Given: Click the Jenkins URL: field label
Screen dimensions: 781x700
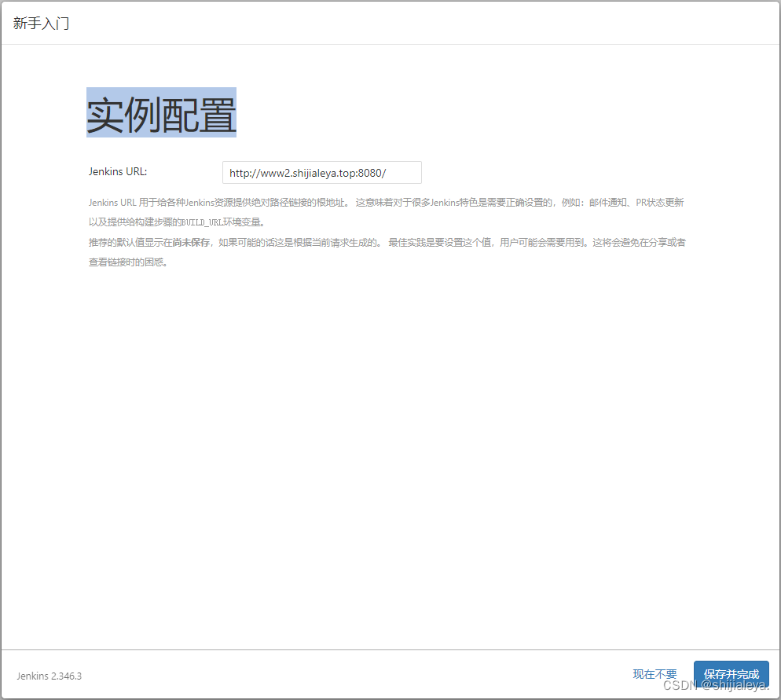Looking at the screenshot, I should point(117,171).
